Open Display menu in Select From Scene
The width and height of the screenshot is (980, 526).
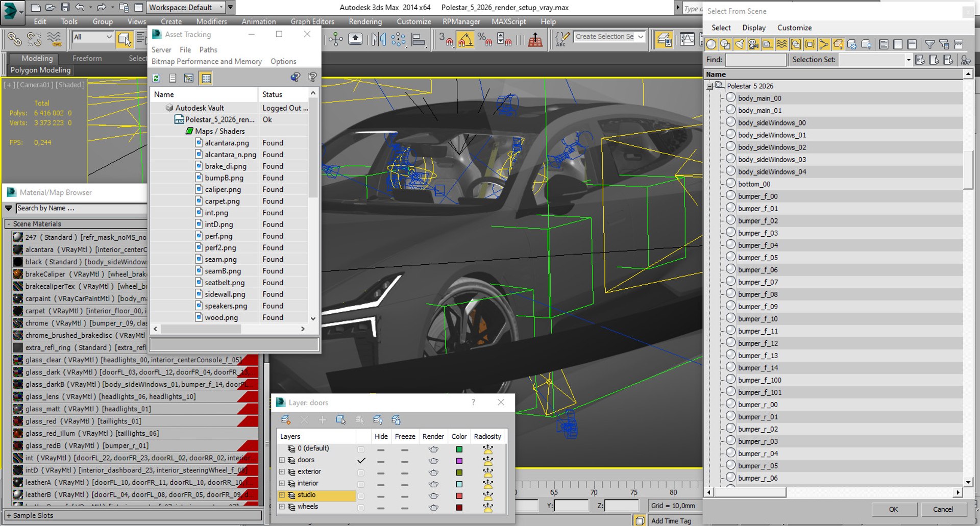point(754,28)
